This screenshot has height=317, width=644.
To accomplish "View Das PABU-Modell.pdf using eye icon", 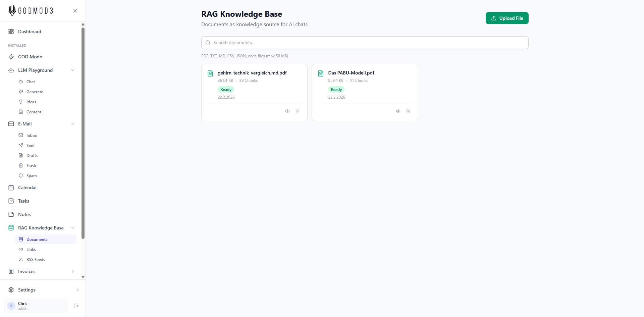I will pos(398,111).
